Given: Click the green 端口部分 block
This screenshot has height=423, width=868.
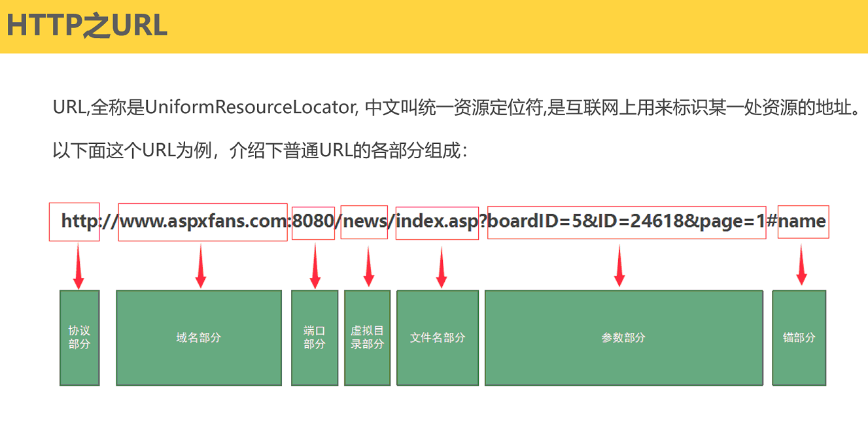Looking at the screenshot, I should (315, 337).
